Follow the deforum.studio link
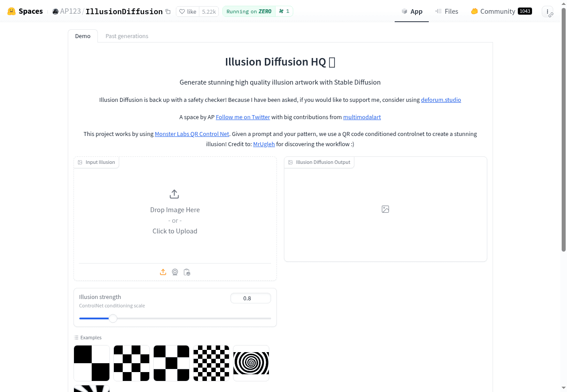This screenshot has width=567, height=392. (x=441, y=100)
